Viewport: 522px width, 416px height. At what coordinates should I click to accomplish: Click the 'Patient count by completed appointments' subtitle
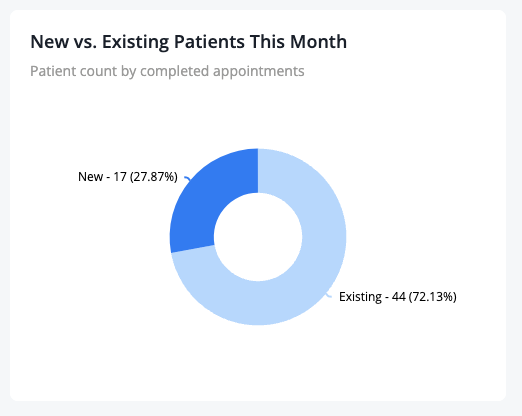167,71
